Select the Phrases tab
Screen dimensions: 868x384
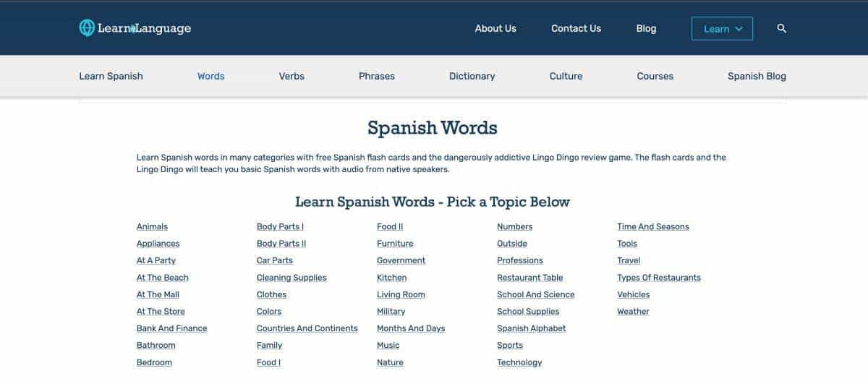click(x=376, y=76)
